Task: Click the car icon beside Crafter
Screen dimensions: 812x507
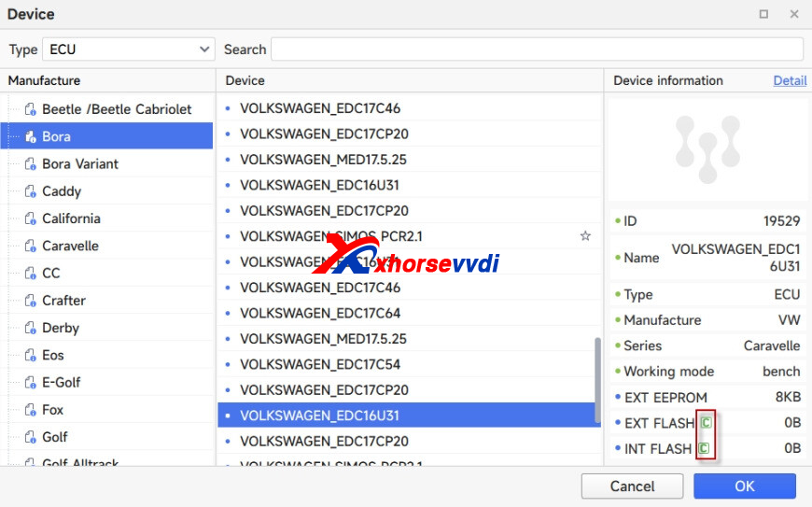Action: 31,301
